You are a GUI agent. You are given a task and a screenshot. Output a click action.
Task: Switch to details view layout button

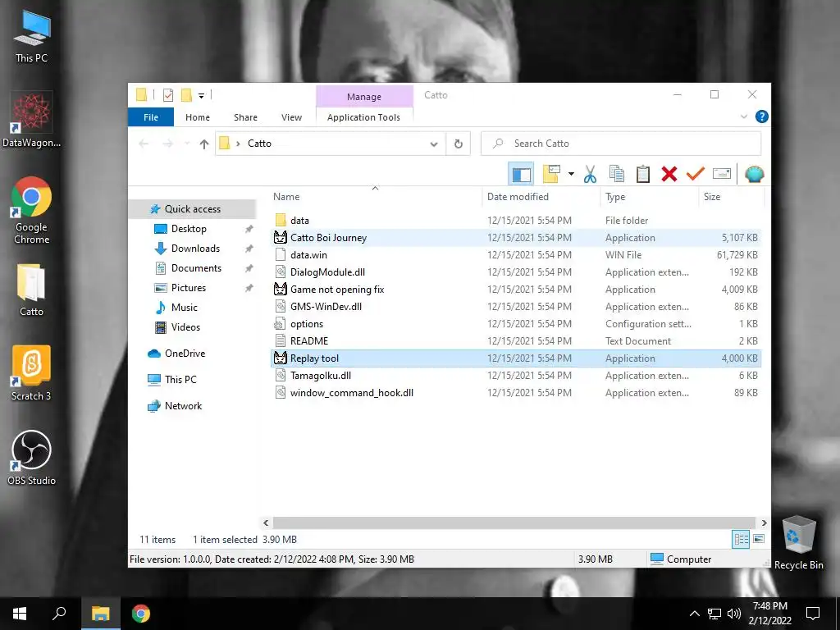(x=741, y=539)
